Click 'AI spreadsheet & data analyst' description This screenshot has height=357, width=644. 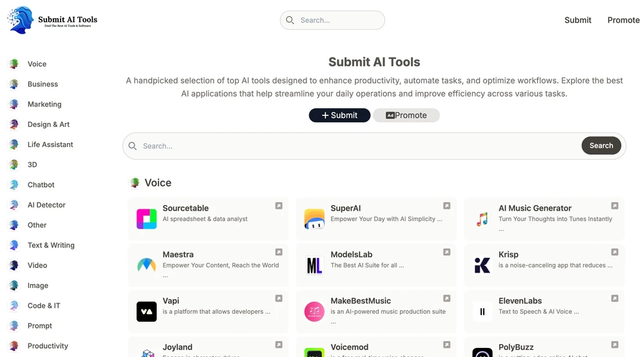coord(205,219)
